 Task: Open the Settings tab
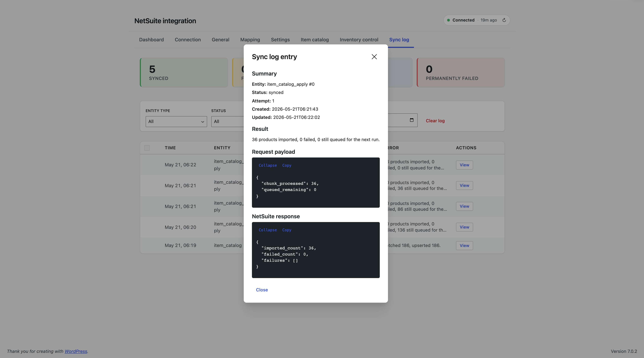[x=280, y=40]
